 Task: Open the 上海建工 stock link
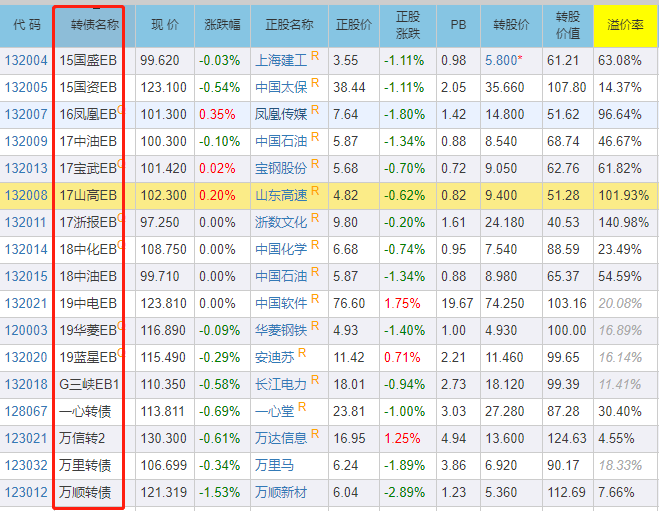281,61
